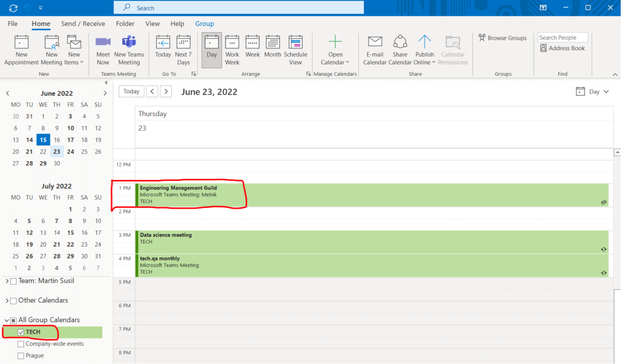Start a New Meeting
This screenshot has height=364, width=623.
51,49
